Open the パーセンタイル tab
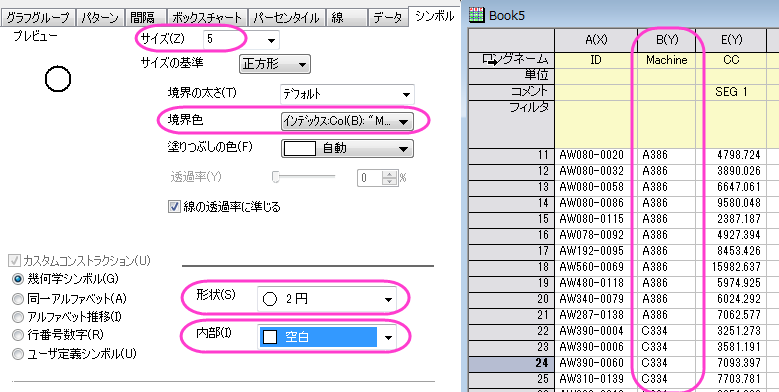 coord(287,18)
